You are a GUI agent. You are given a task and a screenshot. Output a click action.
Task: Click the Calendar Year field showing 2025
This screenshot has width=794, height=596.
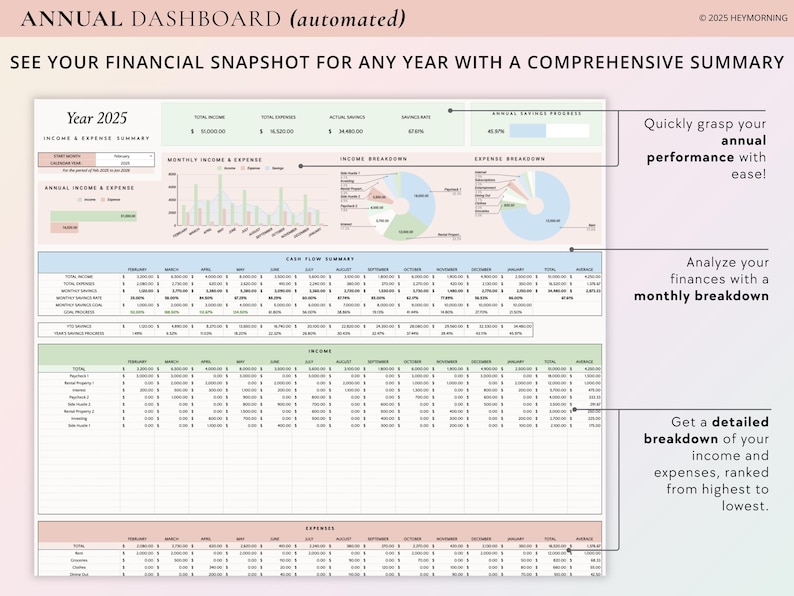point(125,163)
